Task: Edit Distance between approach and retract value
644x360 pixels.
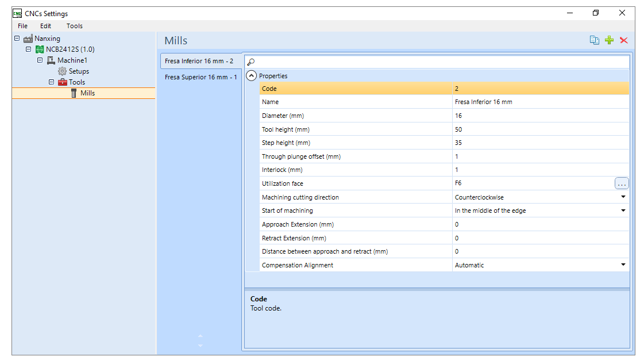Action: (x=541, y=251)
